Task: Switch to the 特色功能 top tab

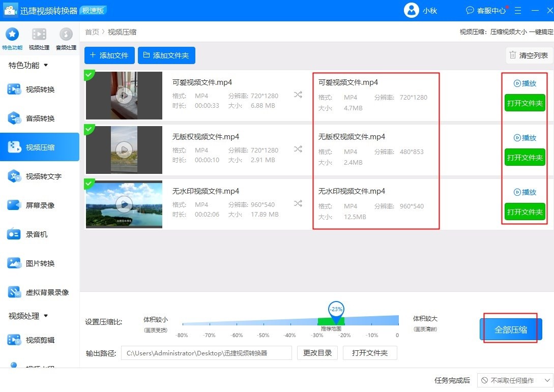Action: 12,35
